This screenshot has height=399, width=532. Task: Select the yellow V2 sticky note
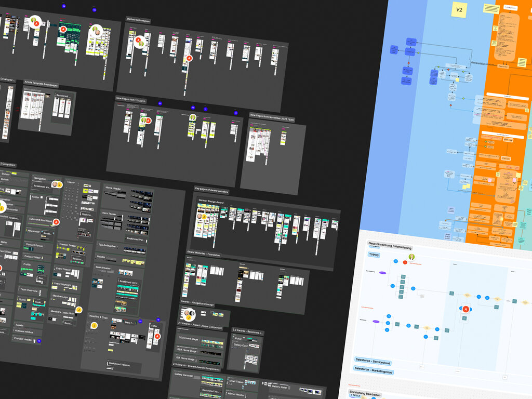click(459, 10)
